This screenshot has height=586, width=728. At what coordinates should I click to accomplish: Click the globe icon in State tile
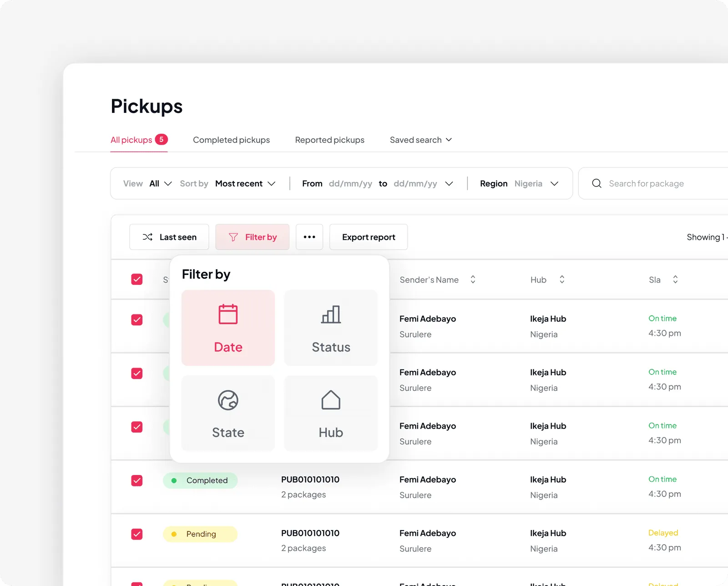228,400
